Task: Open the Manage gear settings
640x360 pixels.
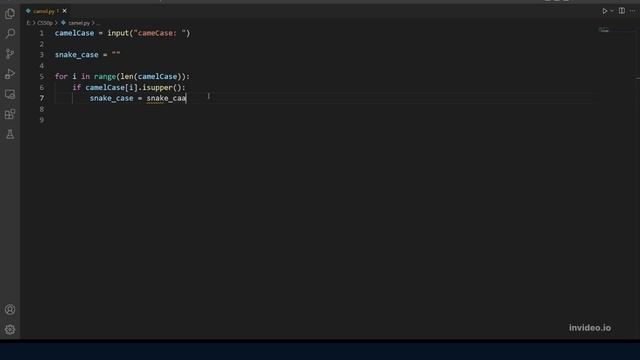Action: click(x=10, y=329)
